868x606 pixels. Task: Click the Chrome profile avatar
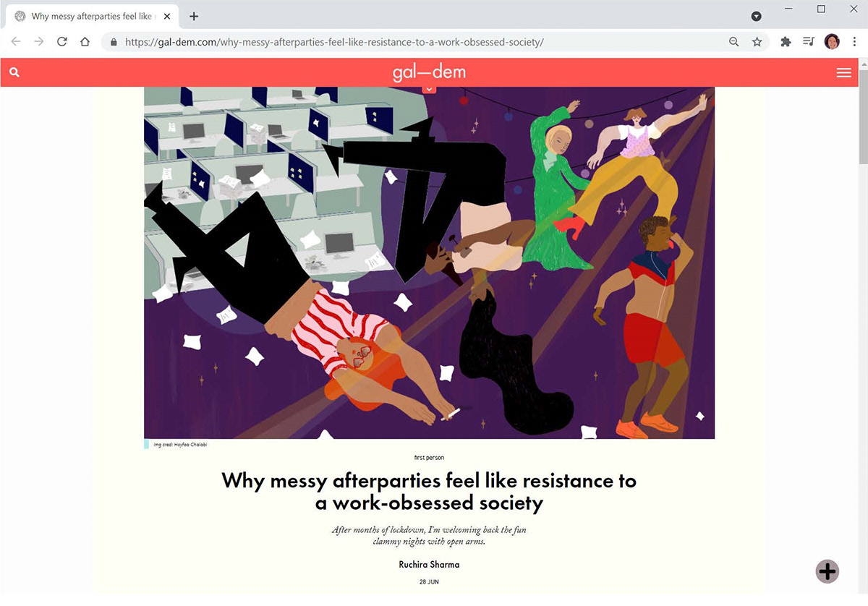tap(832, 42)
